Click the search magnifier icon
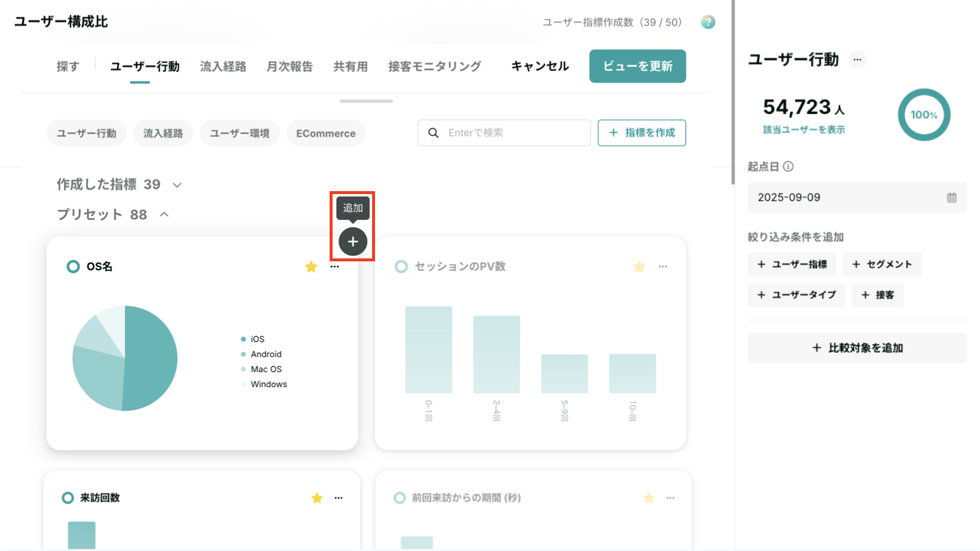This screenshot has height=551, width=980. coord(433,133)
